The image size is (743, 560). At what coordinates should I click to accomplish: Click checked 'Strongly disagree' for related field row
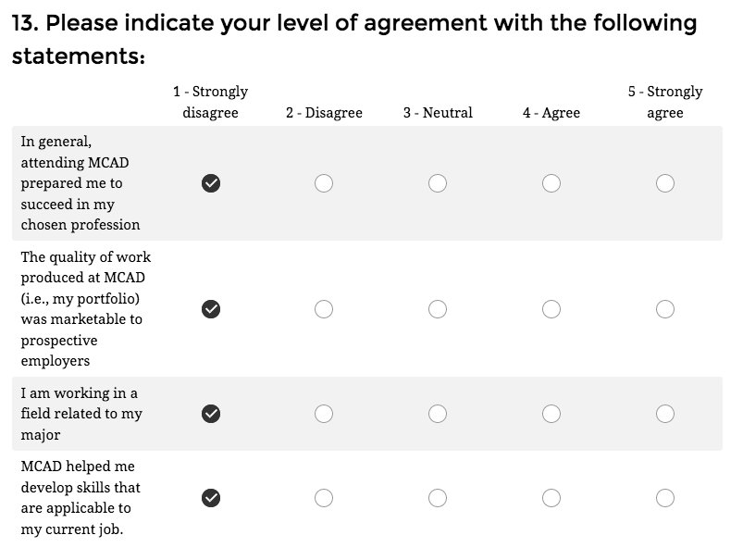point(211,414)
